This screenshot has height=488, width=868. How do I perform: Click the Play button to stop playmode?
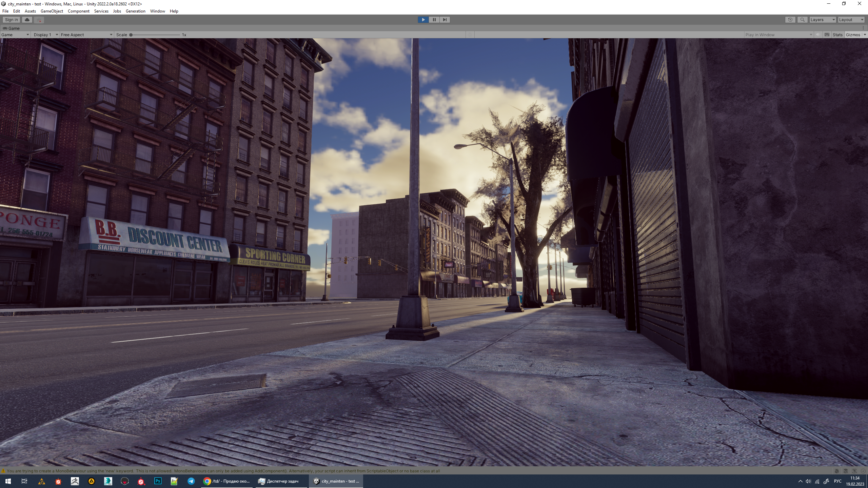click(423, 20)
